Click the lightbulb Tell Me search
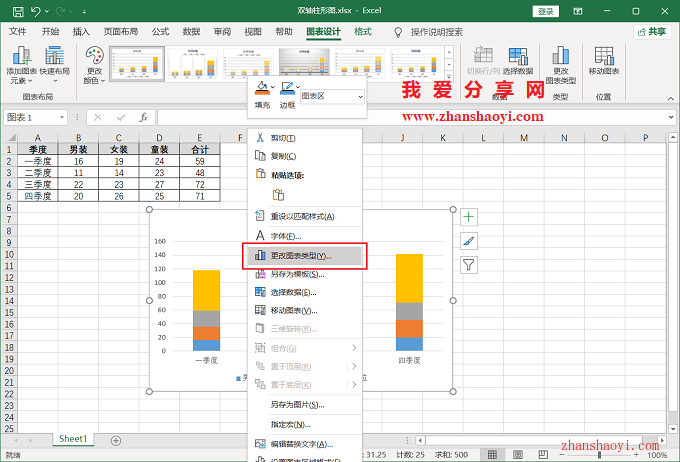 [398, 32]
